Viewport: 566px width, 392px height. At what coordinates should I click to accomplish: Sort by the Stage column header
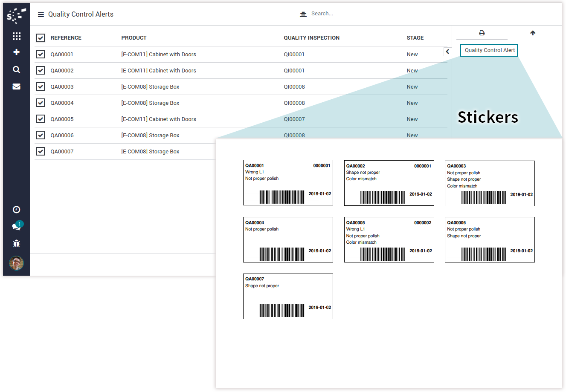pos(415,38)
